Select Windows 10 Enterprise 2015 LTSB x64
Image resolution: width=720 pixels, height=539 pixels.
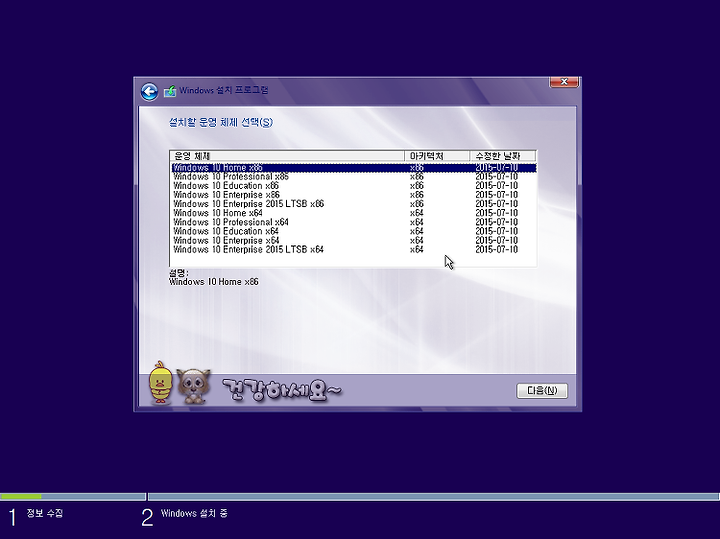pos(354,250)
